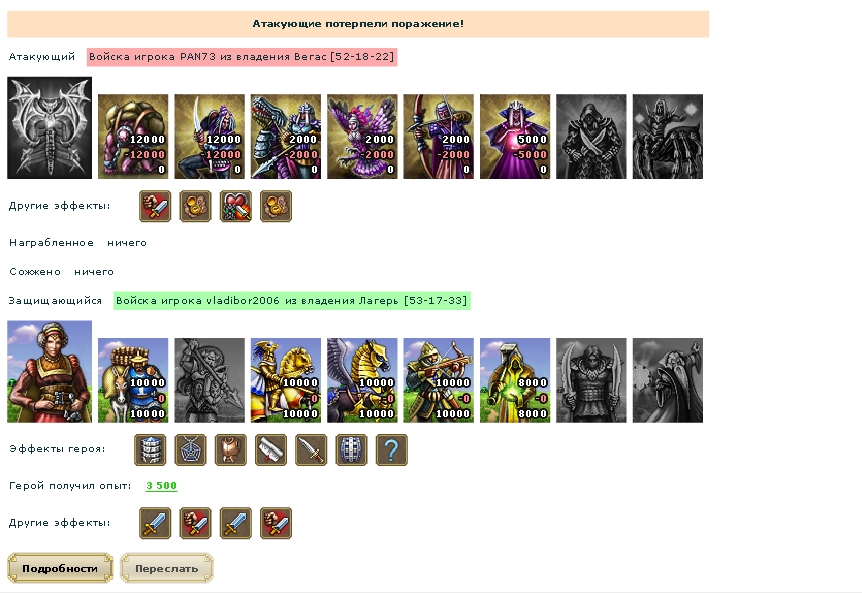This screenshot has height=593, width=862.
Task: Open the 3 500 hero experience link
Action: [x=161, y=486]
